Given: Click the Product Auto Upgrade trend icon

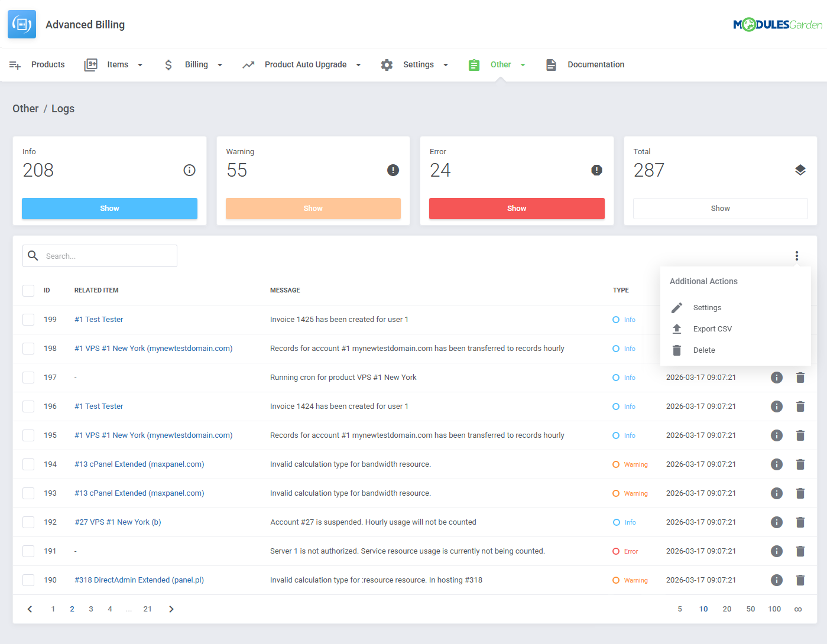Looking at the screenshot, I should [248, 65].
